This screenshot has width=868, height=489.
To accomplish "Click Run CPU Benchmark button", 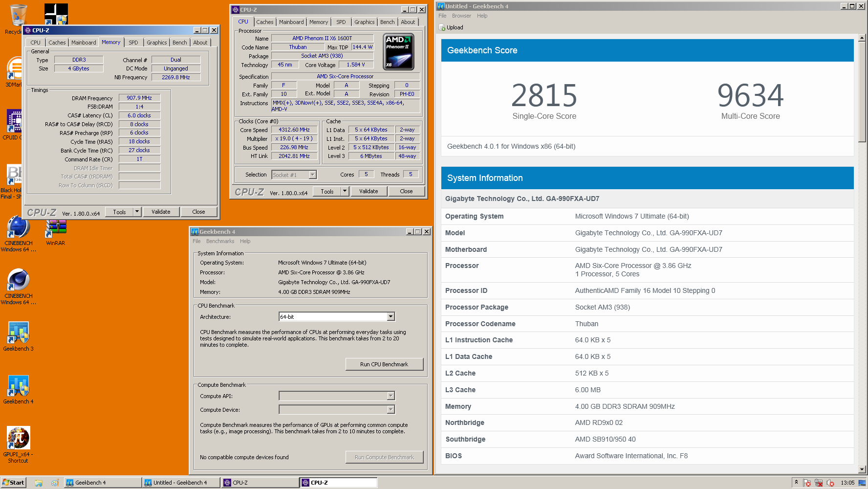I will (x=384, y=364).
